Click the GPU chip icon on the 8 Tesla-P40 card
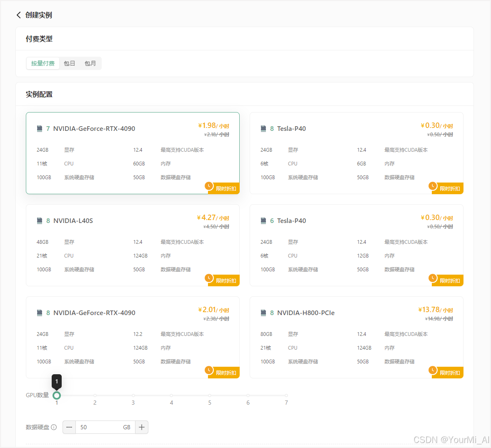 click(x=263, y=128)
